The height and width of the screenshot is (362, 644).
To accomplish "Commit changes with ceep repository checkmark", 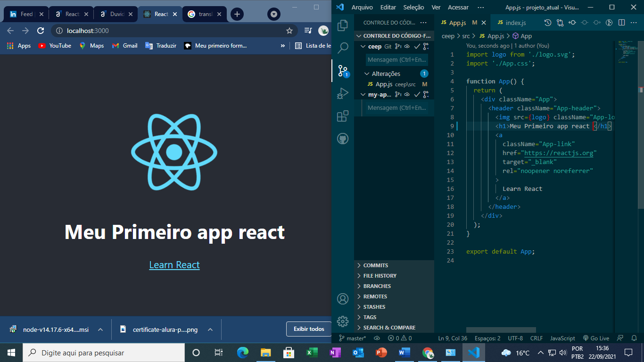I will click(417, 46).
